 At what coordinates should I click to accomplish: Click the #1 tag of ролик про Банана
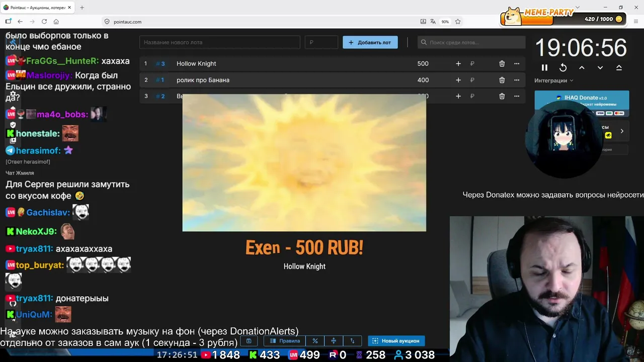pyautogui.click(x=160, y=80)
